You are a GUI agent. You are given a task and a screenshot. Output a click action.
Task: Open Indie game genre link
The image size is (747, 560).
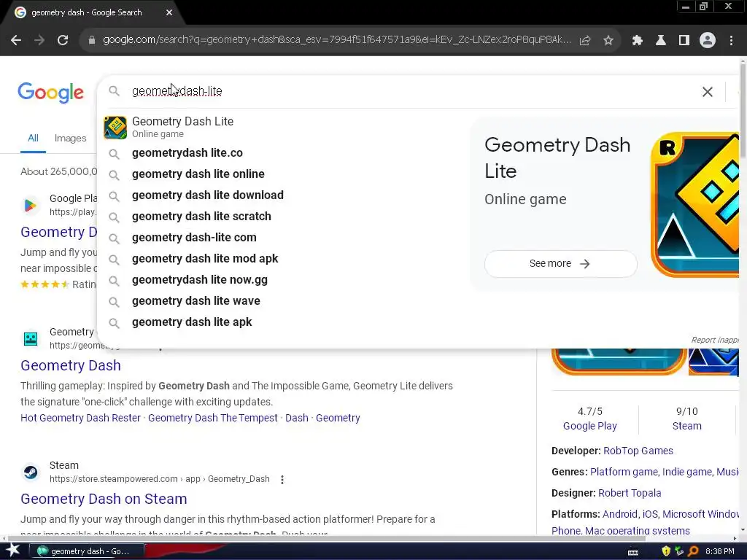click(686, 472)
